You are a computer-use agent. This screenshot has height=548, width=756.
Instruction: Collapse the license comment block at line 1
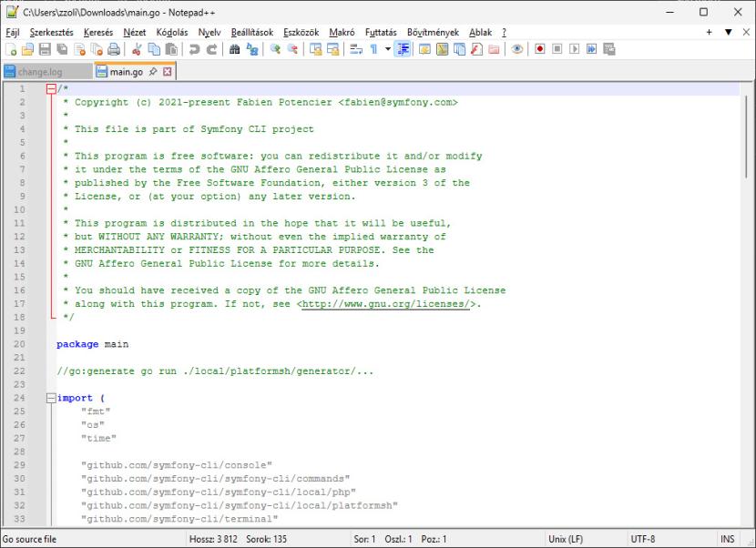click(50, 89)
